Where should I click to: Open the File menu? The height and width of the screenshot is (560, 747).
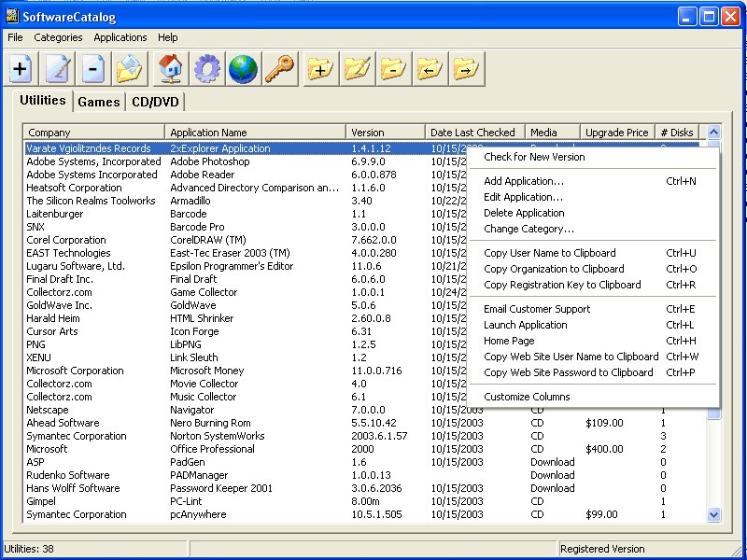point(15,37)
